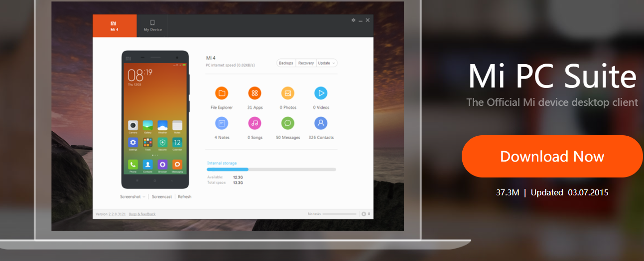Image resolution: width=644 pixels, height=261 pixels.
Task: Click the Total space 13.3G value
Action: click(238, 182)
